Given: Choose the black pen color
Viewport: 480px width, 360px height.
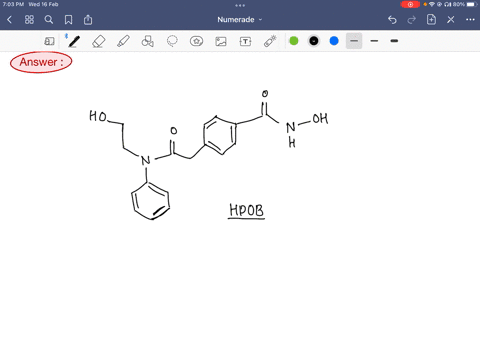Looking at the screenshot, I should (x=314, y=41).
